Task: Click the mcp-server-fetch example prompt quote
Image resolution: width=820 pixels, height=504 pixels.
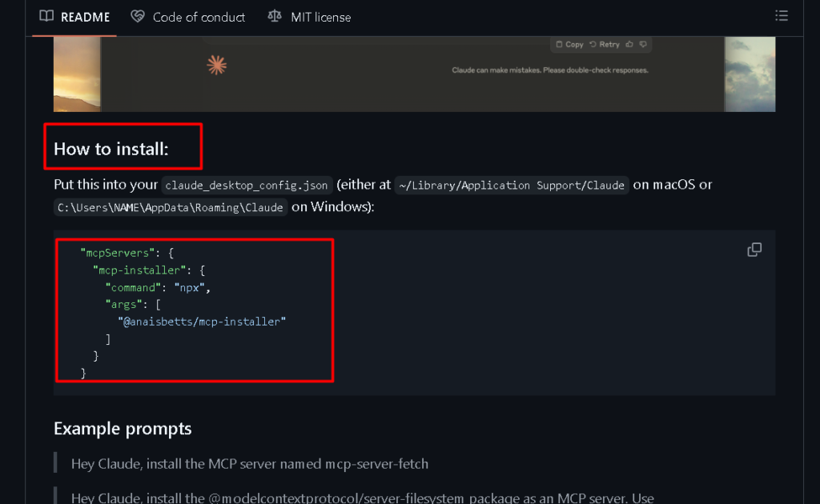Action: 250,464
